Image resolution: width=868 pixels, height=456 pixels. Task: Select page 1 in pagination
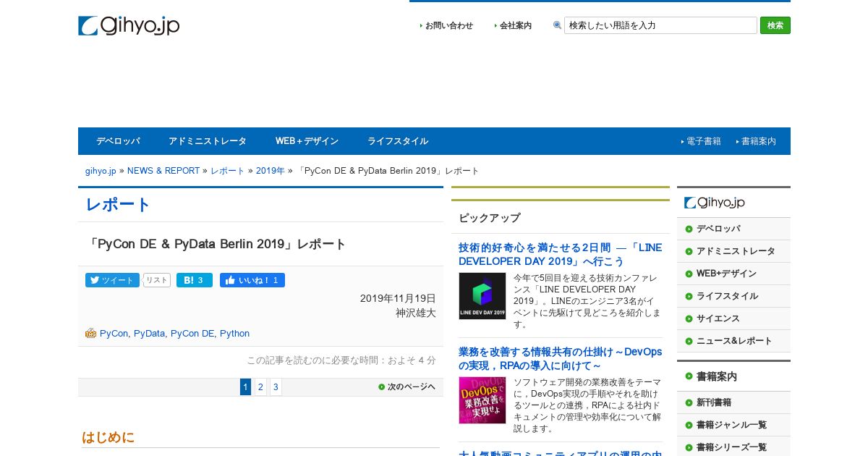click(245, 387)
